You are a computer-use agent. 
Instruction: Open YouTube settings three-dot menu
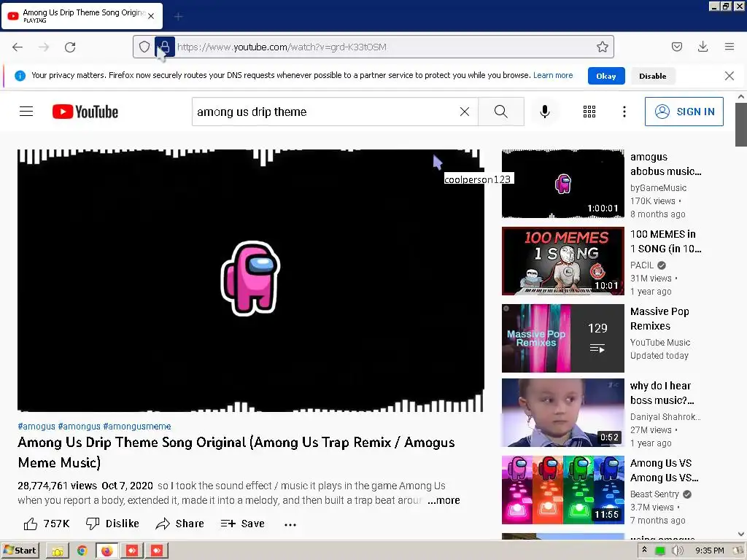pyautogui.click(x=624, y=112)
